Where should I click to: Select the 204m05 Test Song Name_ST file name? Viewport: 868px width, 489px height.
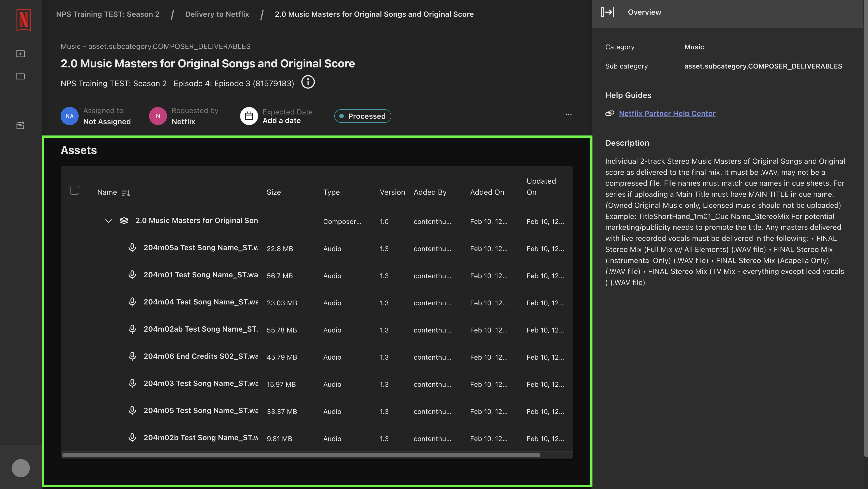[x=200, y=411]
